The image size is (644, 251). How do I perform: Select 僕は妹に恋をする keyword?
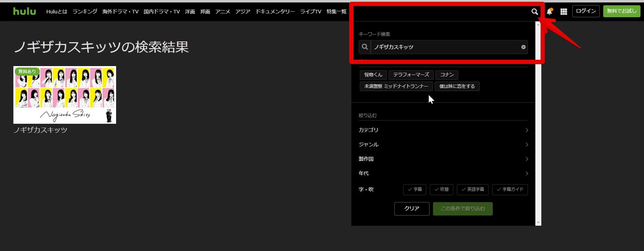(457, 86)
